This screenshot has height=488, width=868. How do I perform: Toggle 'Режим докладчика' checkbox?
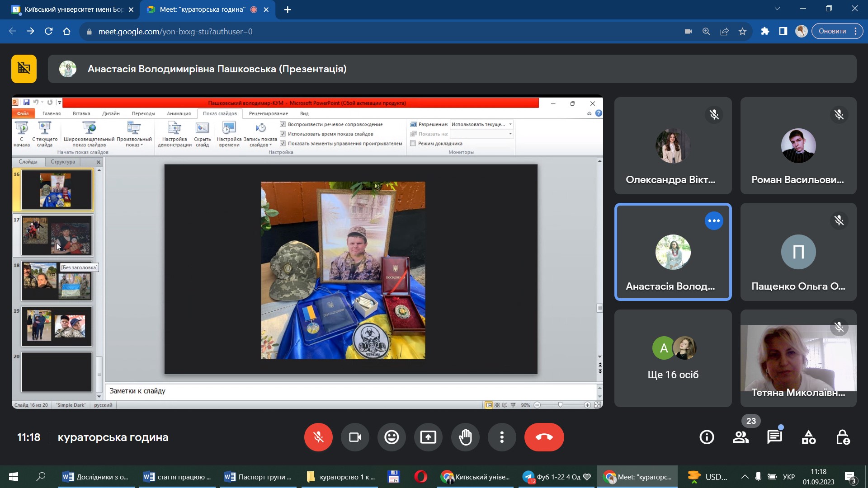pyautogui.click(x=413, y=143)
